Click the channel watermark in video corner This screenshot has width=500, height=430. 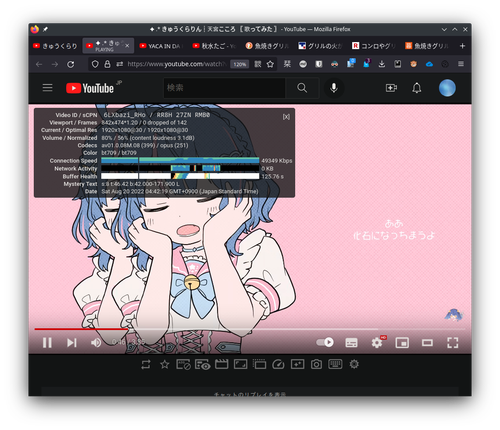click(x=453, y=315)
